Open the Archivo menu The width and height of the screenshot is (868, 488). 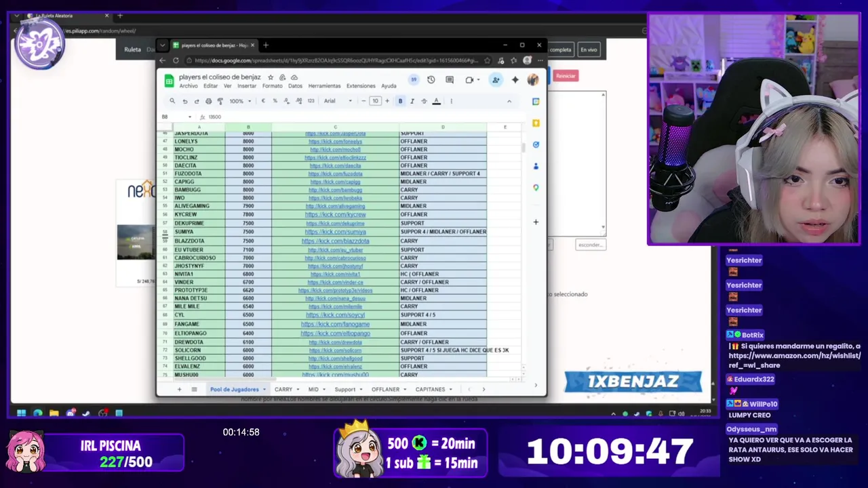pyautogui.click(x=189, y=86)
